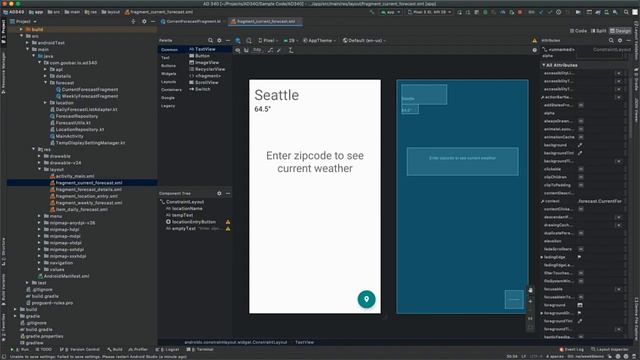The height and width of the screenshot is (360, 640).
Task: Open Component Tree gear settings
Action: coord(219,193)
